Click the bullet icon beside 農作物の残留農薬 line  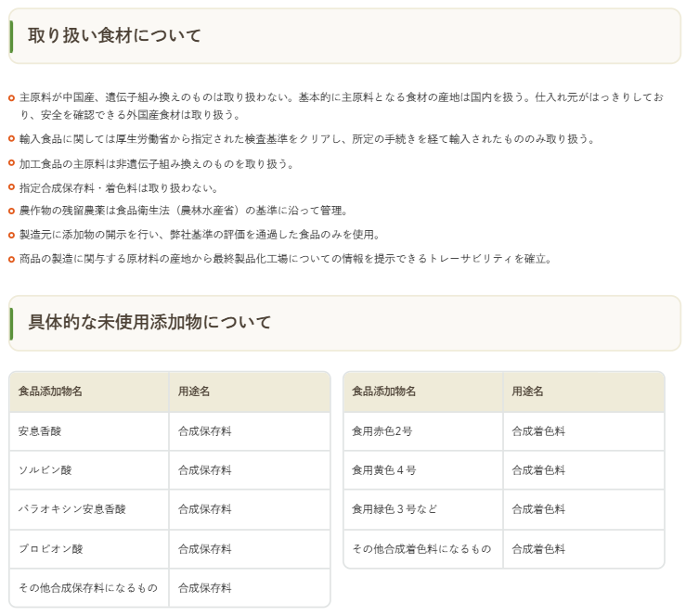click(11, 212)
